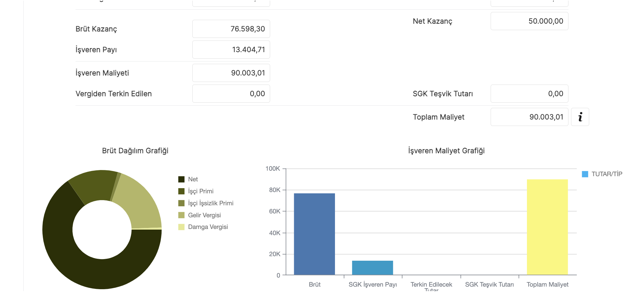Click the Net legend text
644x296 pixels.
tap(193, 179)
